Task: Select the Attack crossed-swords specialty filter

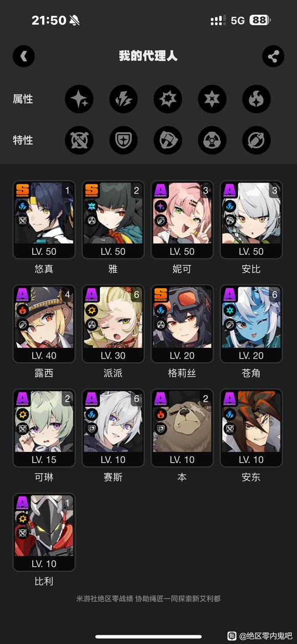Action: tap(79, 140)
